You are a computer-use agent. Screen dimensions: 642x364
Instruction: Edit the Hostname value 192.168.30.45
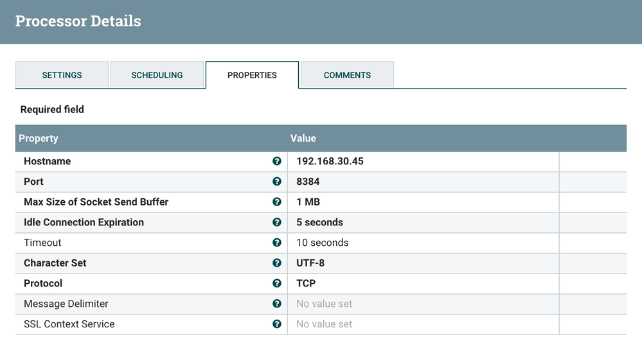pyautogui.click(x=330, y=161)
